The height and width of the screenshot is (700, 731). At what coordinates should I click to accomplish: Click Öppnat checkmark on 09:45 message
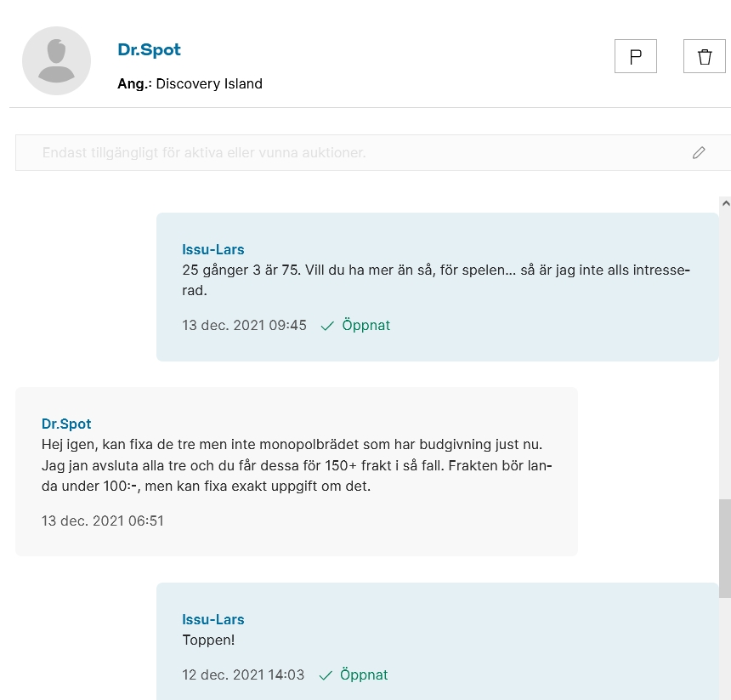click(x=355, y=325)
